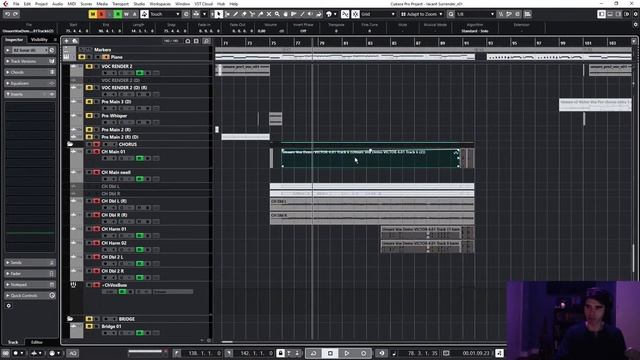Select the highlighted clip on CH Main 01
This screenshot has width=640, height=360.
tap(370, 158)
